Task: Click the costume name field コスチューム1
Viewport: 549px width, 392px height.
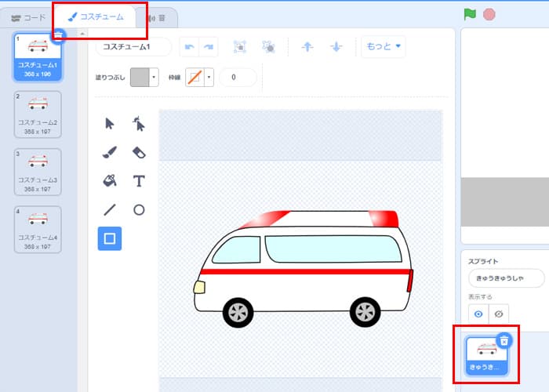Action: point(134,46)
